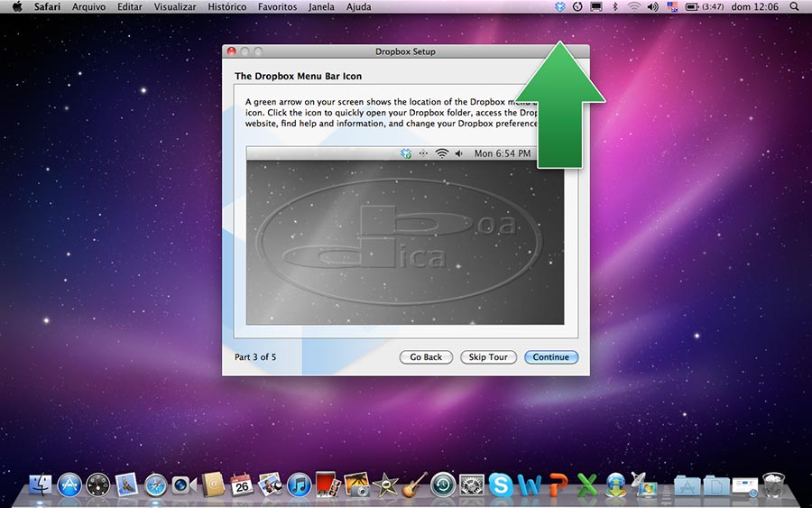Click the Dropbox icon in menu bar
The image size is (812, 508).
point(559,6)
